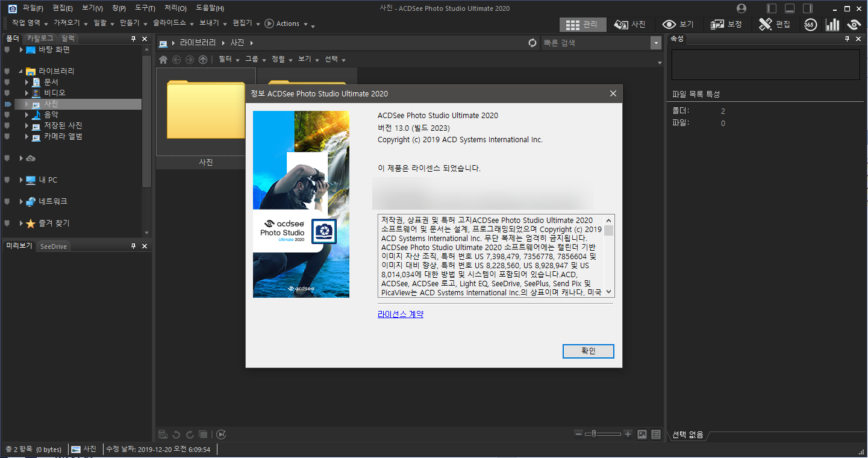Switch to the 카탈로그 tab
Screen dimensions: 868x458
(x=40, y=38)
